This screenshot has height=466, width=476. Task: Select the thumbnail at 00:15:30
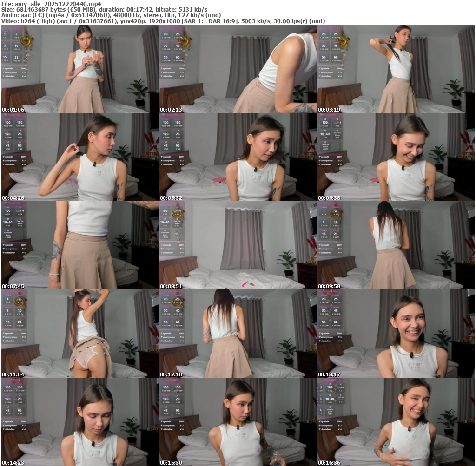point(238,422)
